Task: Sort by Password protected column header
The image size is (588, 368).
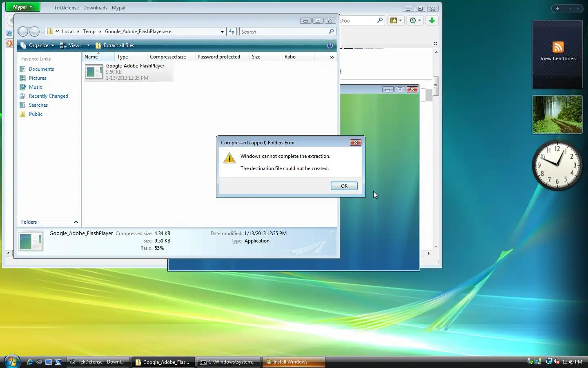Action: [222, 57]
